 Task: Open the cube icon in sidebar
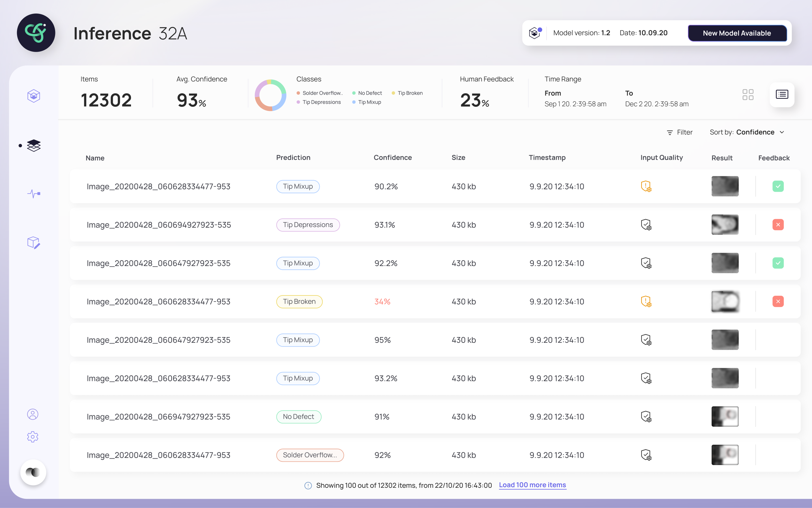click(33, 96)
